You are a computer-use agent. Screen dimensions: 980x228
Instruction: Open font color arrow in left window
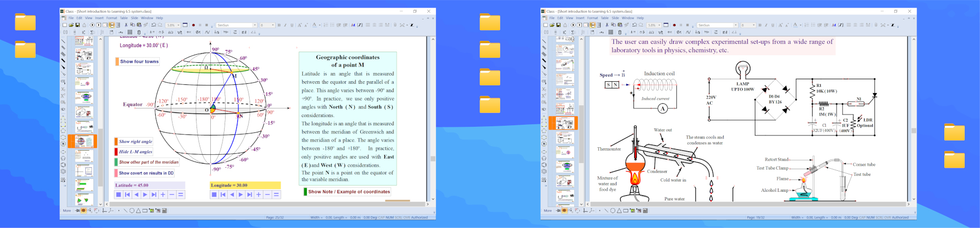pos(320,25)
